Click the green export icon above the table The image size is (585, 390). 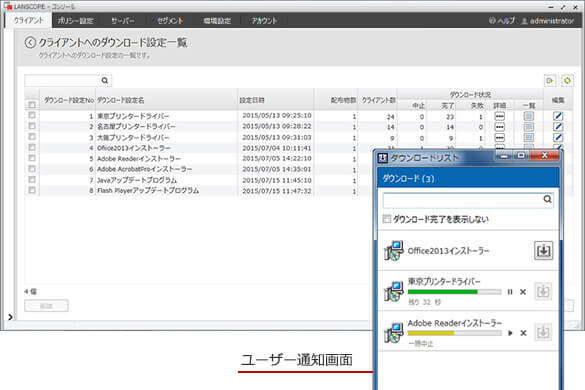(x=550, y=80)
